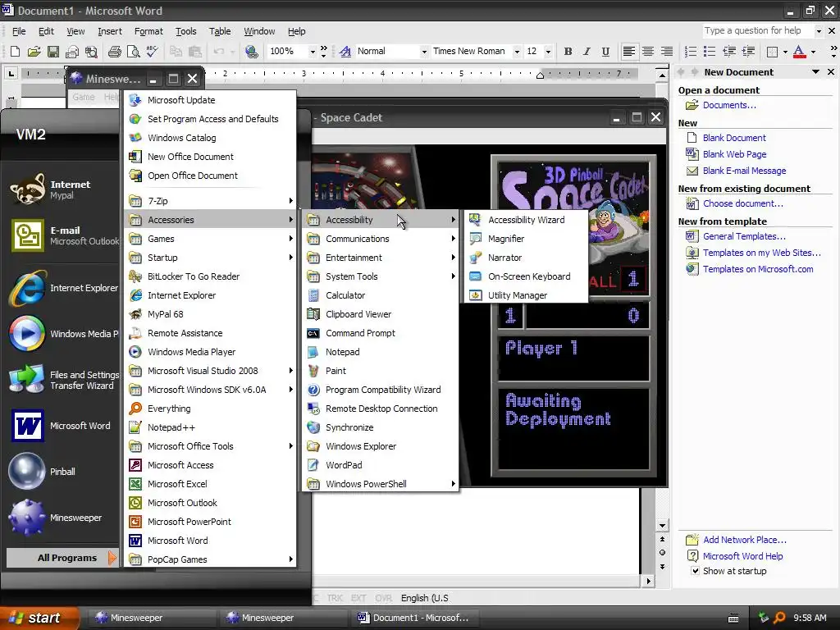Click the Windows start button

click(39, 618)
